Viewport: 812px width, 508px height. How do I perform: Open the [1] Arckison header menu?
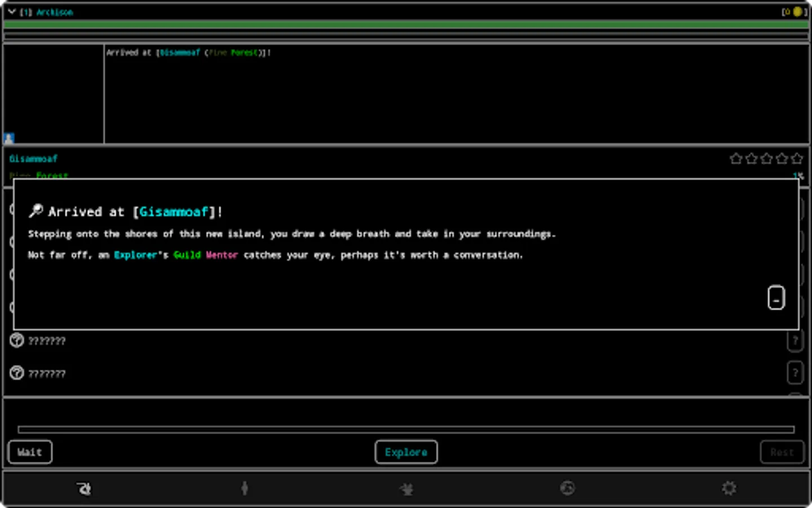pyautogui.click(x=45, y=11)
